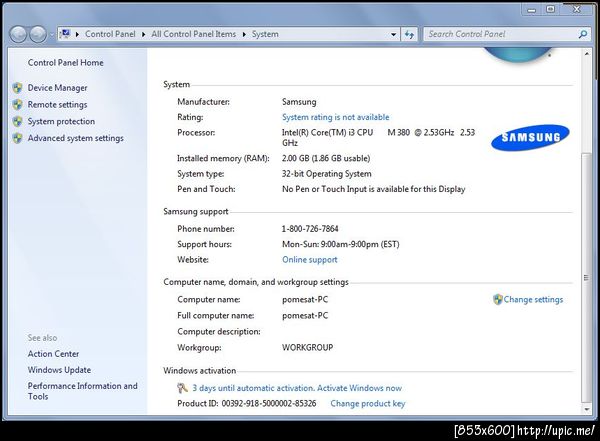Viewport: 600px width, 441px height.
Task: Click the Forward navigation arrow button
Action: tap(38, 34)
